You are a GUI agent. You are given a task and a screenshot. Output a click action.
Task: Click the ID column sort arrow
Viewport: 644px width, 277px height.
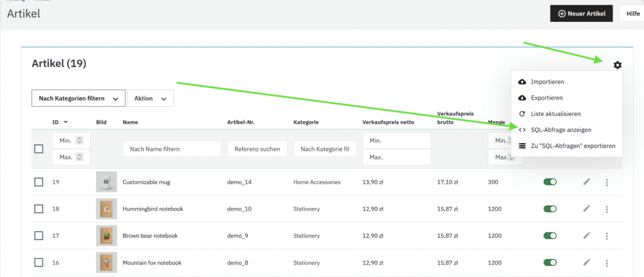click(66, 122)
